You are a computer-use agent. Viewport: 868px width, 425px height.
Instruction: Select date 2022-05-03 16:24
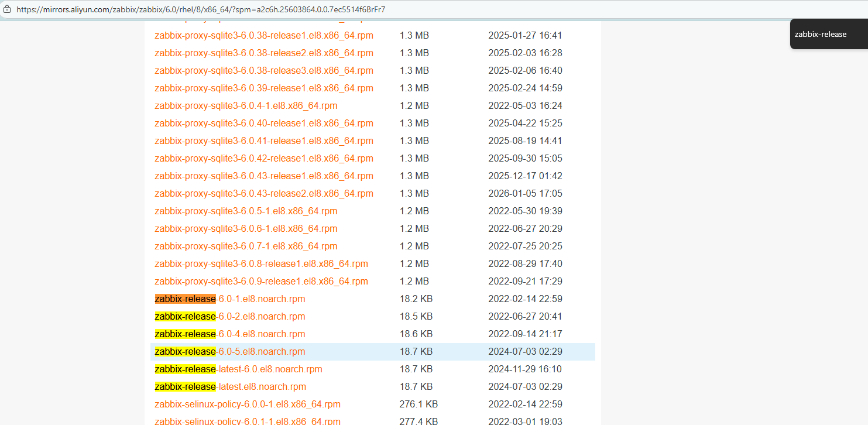click(525, 106)
